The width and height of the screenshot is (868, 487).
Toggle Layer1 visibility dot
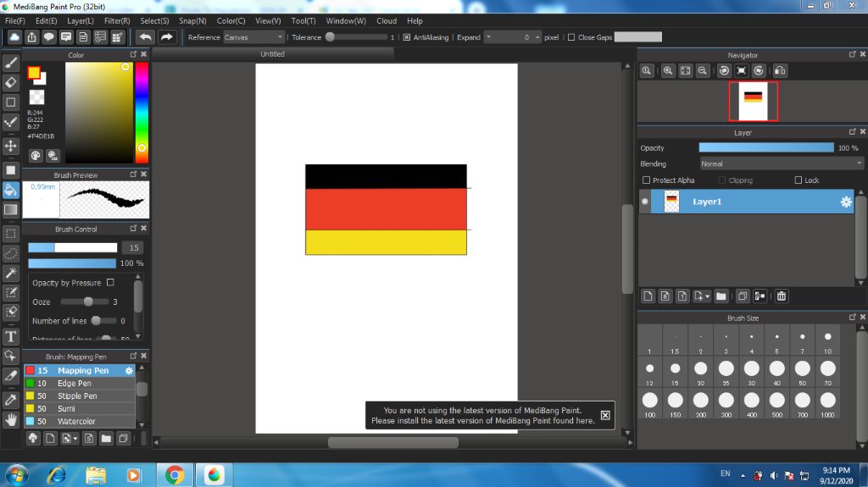[x=645, y=202]
